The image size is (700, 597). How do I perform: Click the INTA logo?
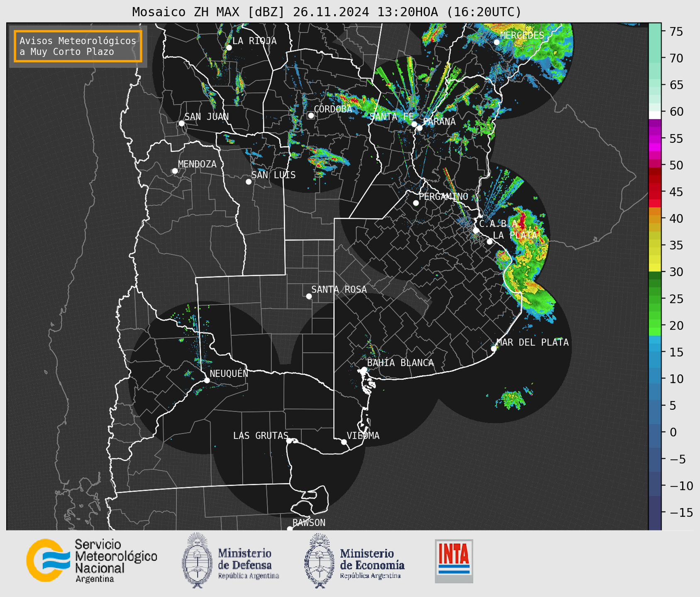click(454, 561)
